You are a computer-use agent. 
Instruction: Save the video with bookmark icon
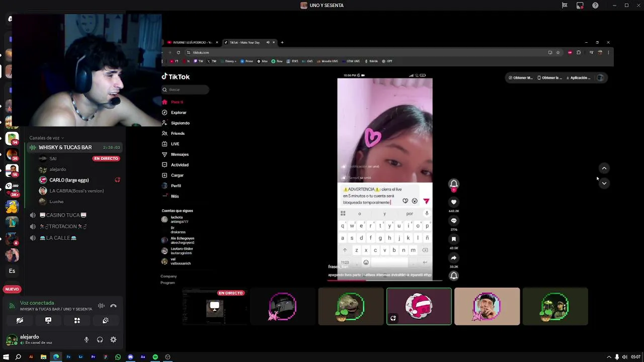pos(454,239)
